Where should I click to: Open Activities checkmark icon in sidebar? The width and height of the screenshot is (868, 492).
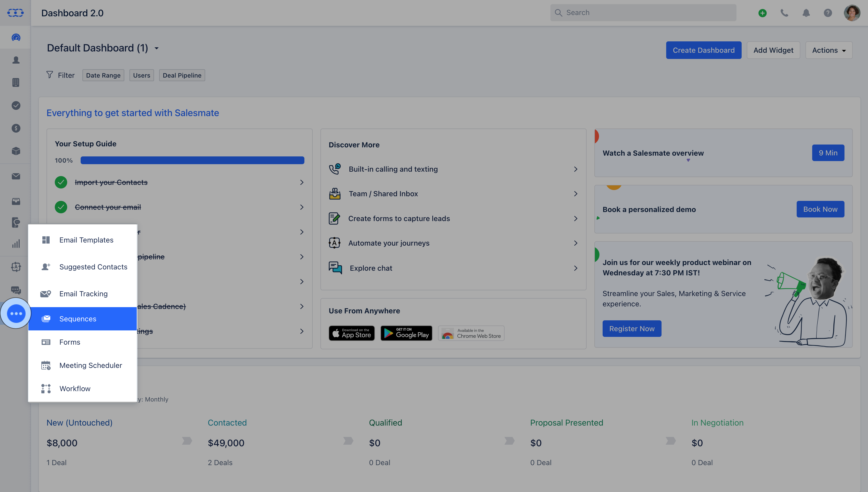16,105
